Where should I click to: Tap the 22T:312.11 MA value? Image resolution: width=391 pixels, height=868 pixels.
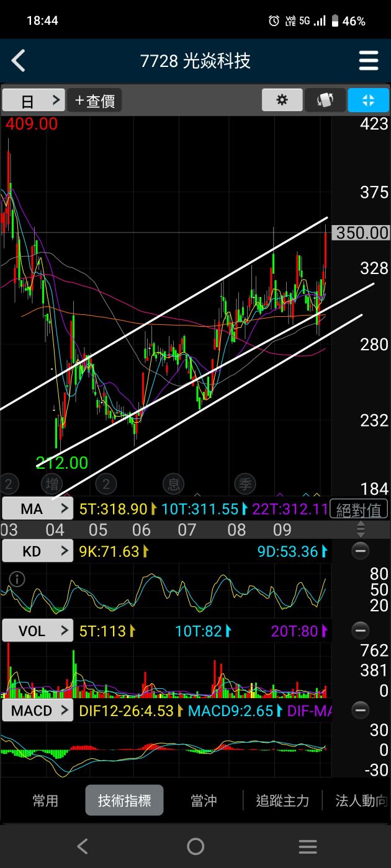pyautogui.click(x=289, y=510)
